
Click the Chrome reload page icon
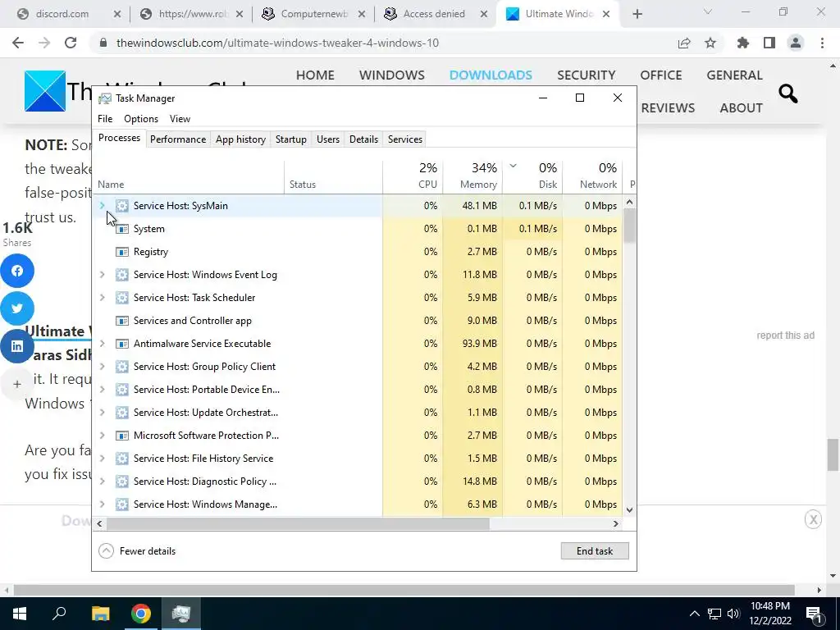point(71,43)
